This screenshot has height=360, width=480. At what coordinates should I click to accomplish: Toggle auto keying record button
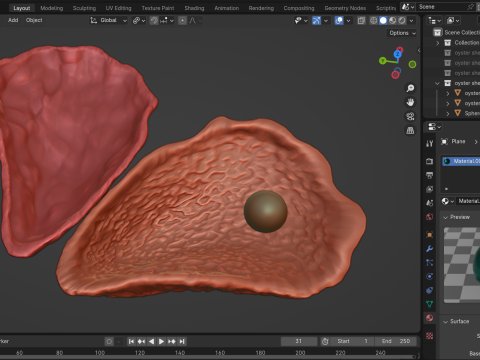coord(109,341)
